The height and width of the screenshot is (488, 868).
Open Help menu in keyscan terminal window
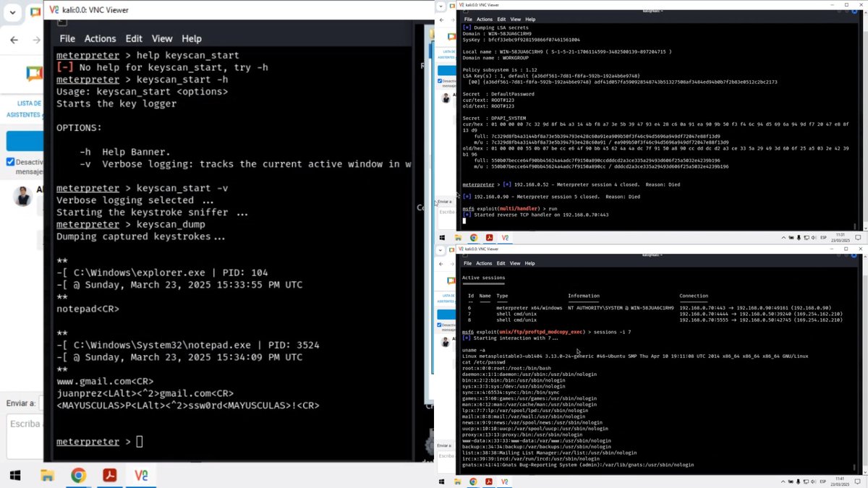coord(192,38)
